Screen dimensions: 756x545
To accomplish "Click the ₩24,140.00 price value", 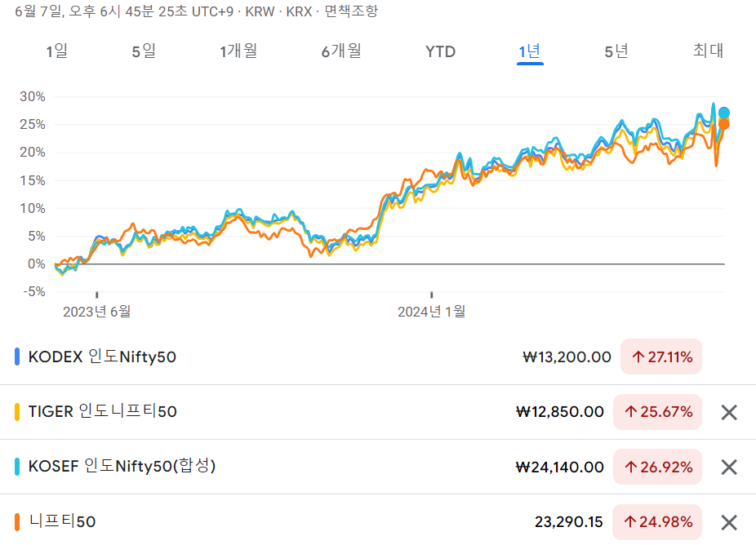I will pyautogui.click(x=560, y=467).
